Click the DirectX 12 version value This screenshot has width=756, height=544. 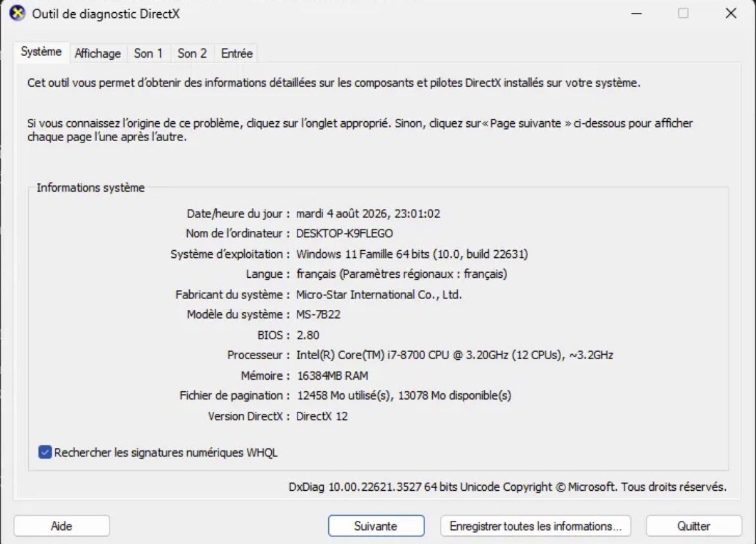pos(322,416)
